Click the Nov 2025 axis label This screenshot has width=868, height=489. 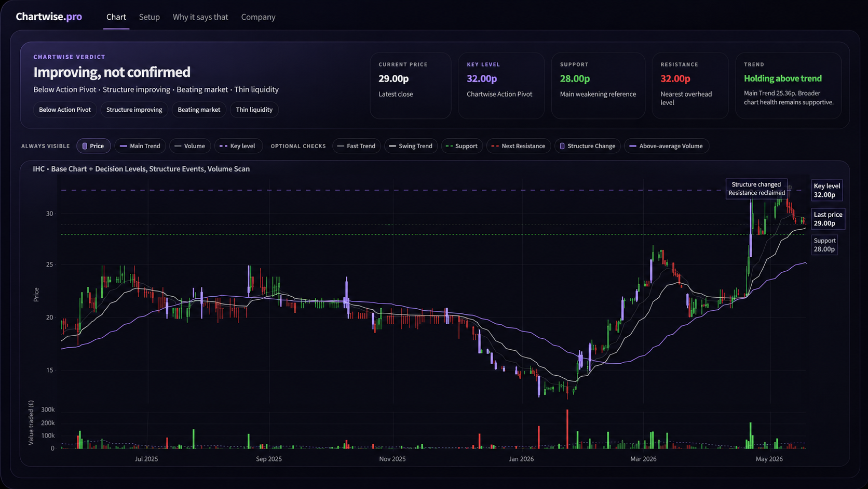click(392, 459)
